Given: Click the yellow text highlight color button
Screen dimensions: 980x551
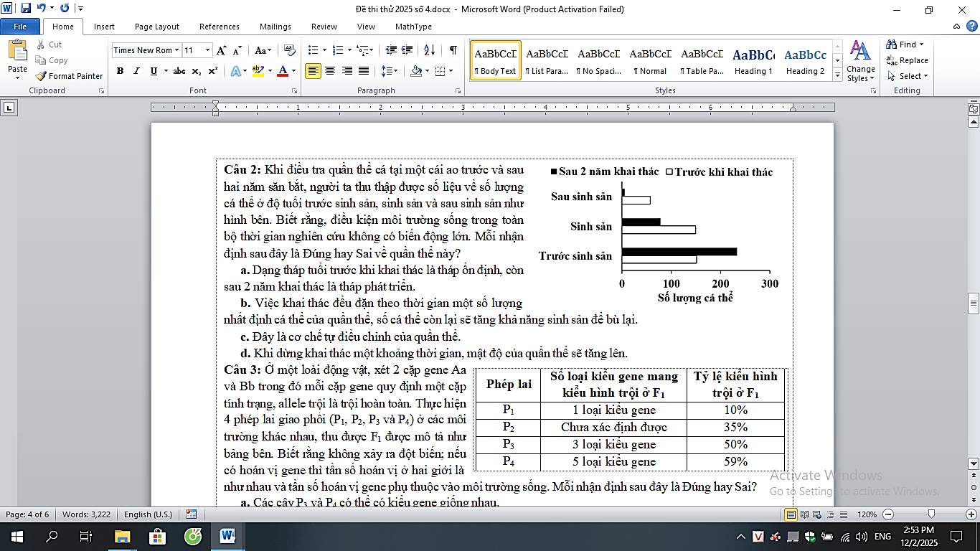Looking at the screenshot, I should 258,71.
